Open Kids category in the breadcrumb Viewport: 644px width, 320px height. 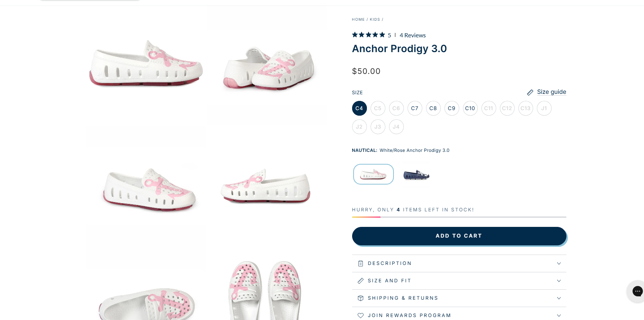375,20
